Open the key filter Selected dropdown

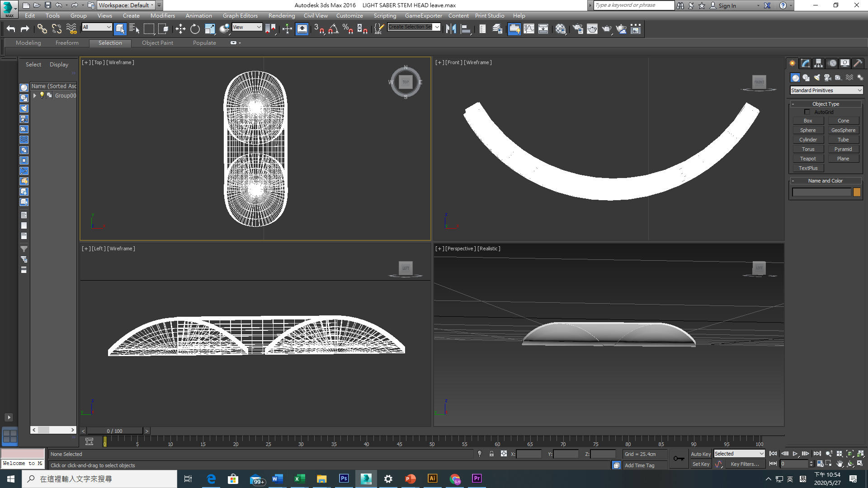coord(739,454)
